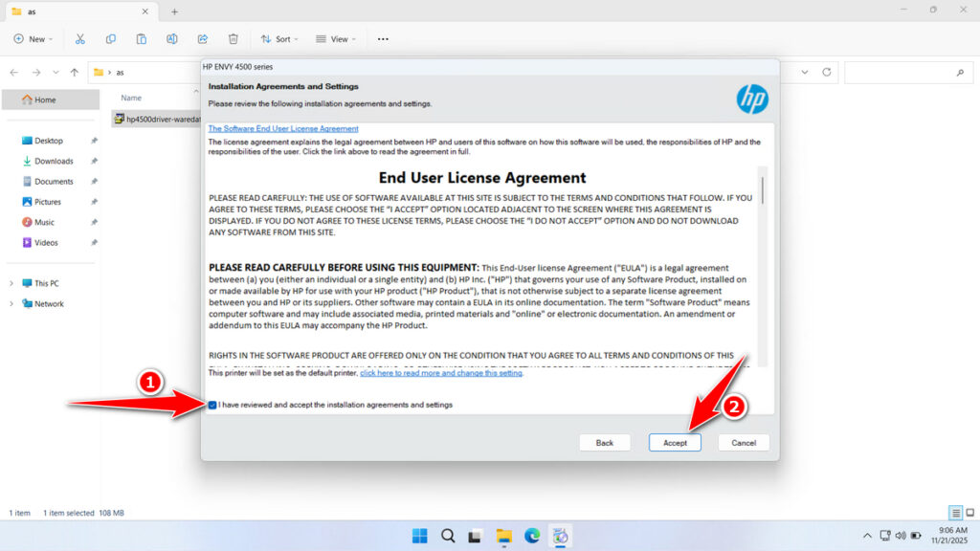980x551 pixels.
Task: Click the Accept button
Action: click(675, 442)
